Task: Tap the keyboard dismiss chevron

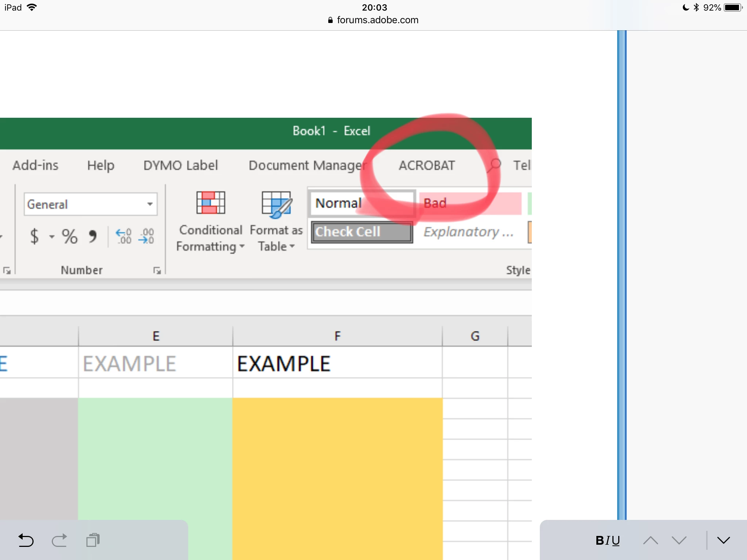Action: (x=723, y=540)
